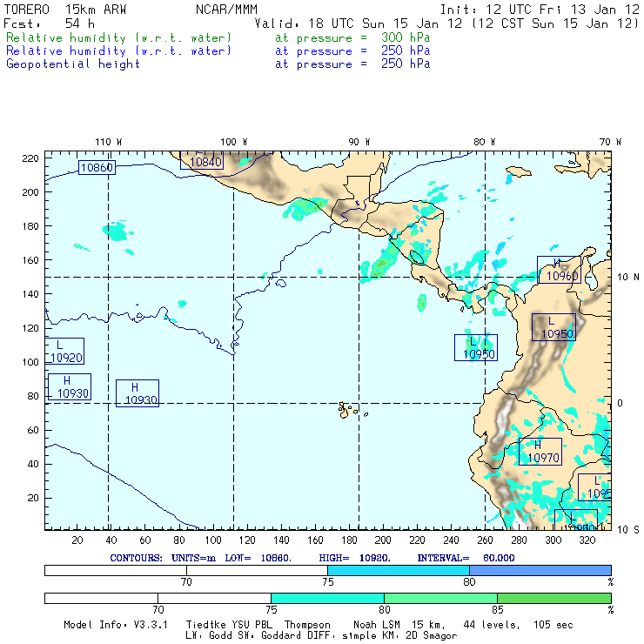Click the NCAR/MMM header text
The image size is (644, 644).
[x=227, y=10]
